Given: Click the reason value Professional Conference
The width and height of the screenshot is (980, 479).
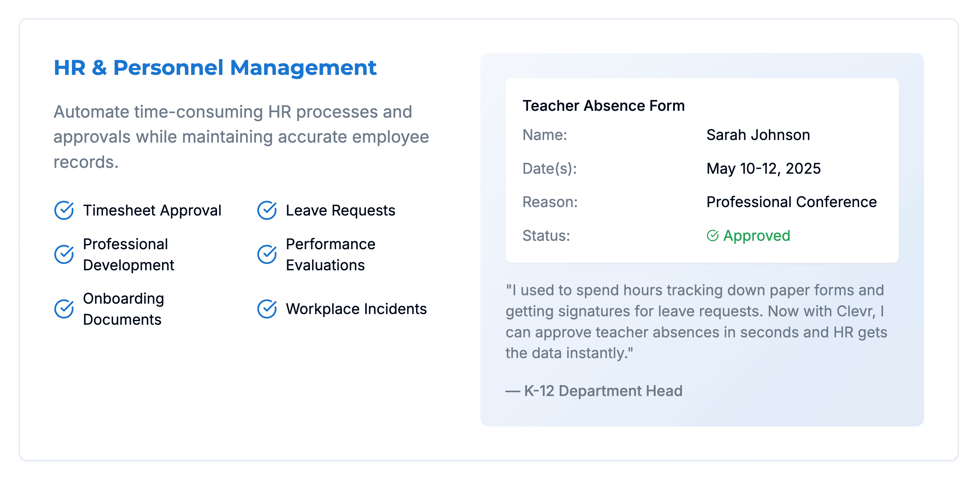Looking at the screenshot, I should click(791, 202).
